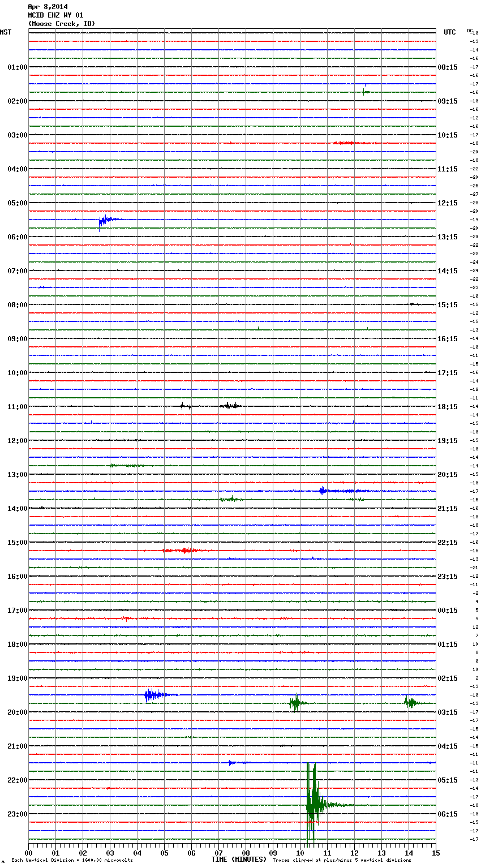Select the MST time label "04:00"

click(18, 169)
